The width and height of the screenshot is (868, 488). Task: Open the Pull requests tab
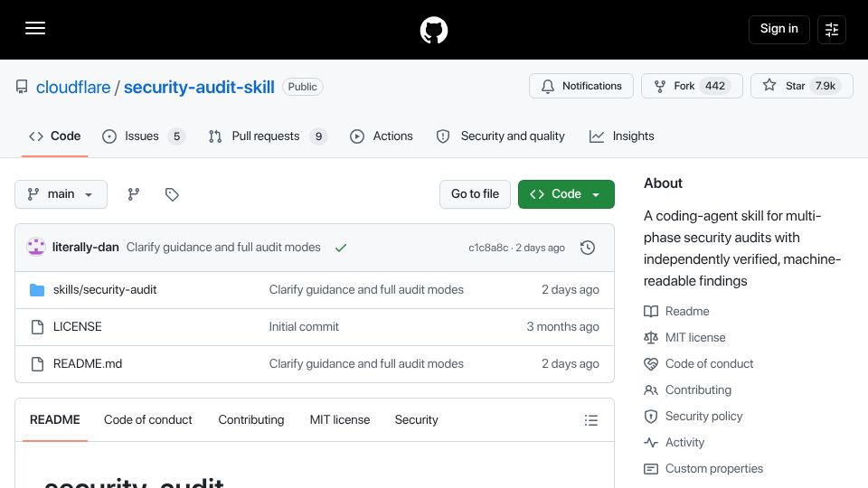tap(268, 136)
